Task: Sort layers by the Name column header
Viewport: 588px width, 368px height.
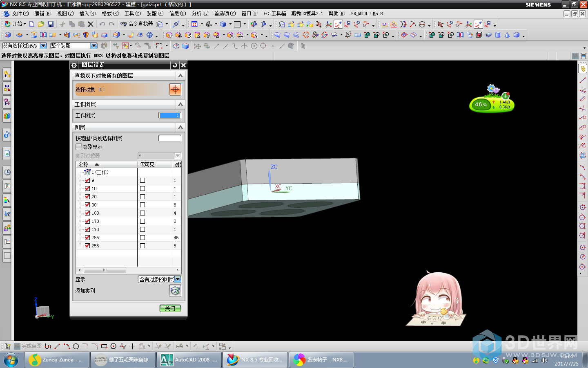Action: point(107,164)
